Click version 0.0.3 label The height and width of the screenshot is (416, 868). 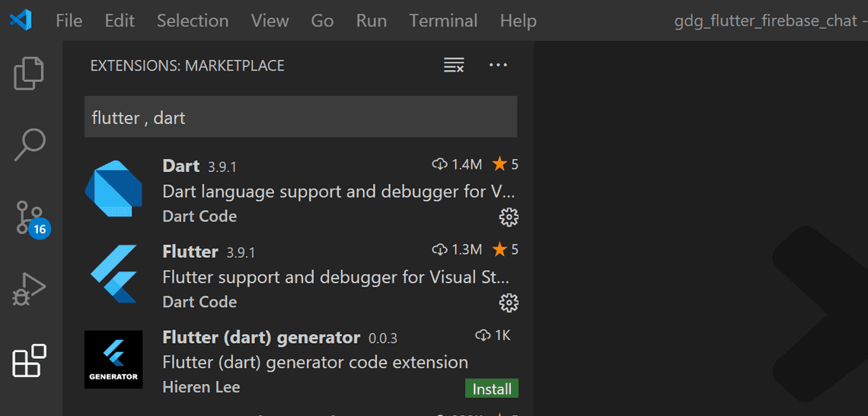[x=383, y=338]
